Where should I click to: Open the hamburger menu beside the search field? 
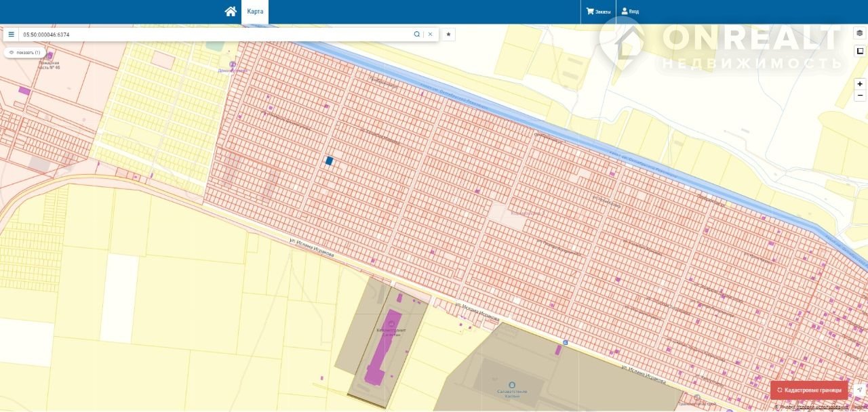11,34
